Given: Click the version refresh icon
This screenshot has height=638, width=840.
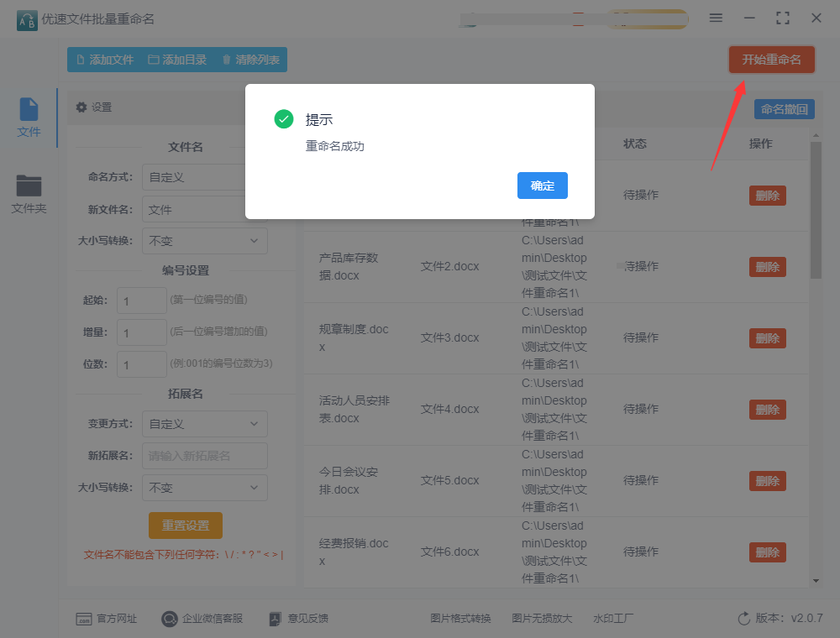Looking at the screenshot, I should click(x=743, y=618).
